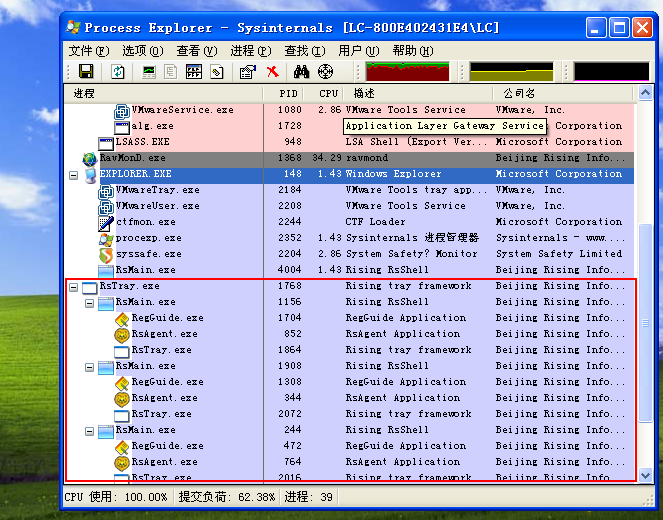The height and width of the screenshot is (520, 663).
Task: Click the yellow commit history graph
Action: click(512, 71)
